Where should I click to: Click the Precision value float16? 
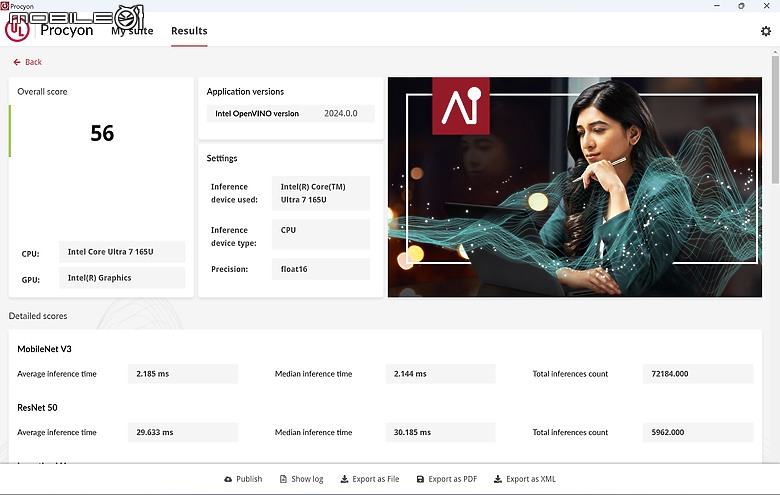pos(321,269)
